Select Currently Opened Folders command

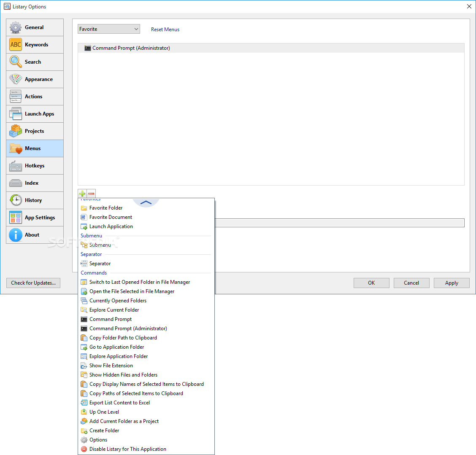[x=146, y=301]
